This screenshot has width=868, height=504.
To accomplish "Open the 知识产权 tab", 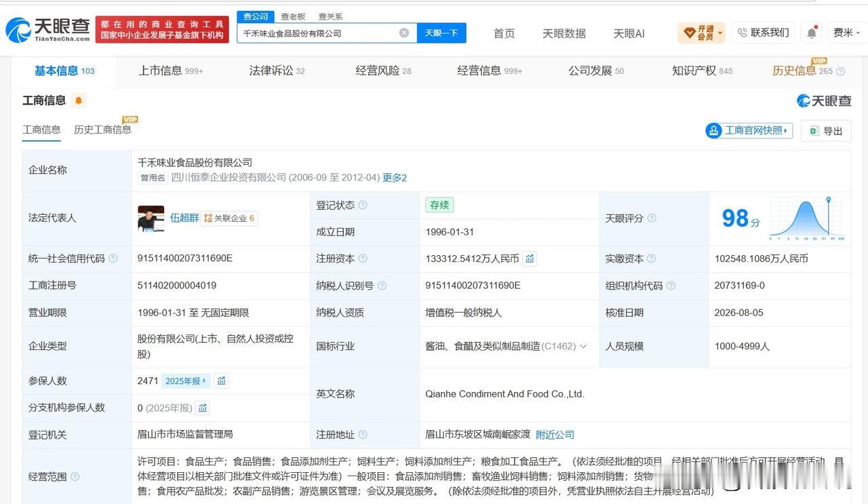I will [702, 71].
